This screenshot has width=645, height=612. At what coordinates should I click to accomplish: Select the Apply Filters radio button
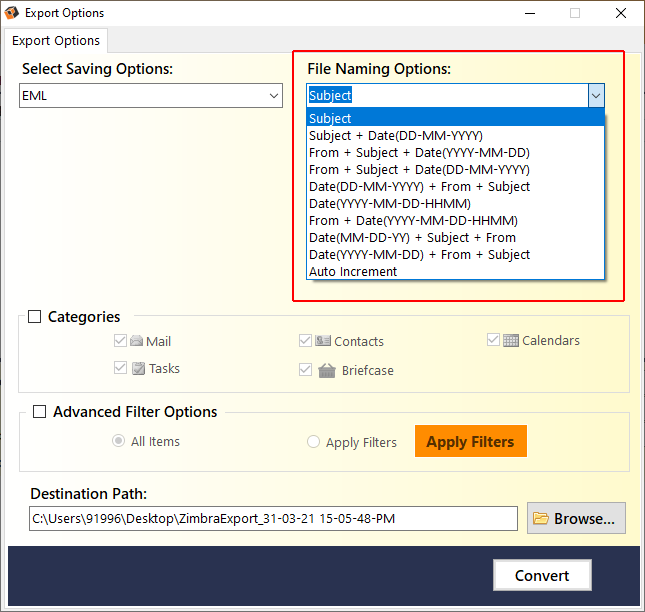coord(313,442)
